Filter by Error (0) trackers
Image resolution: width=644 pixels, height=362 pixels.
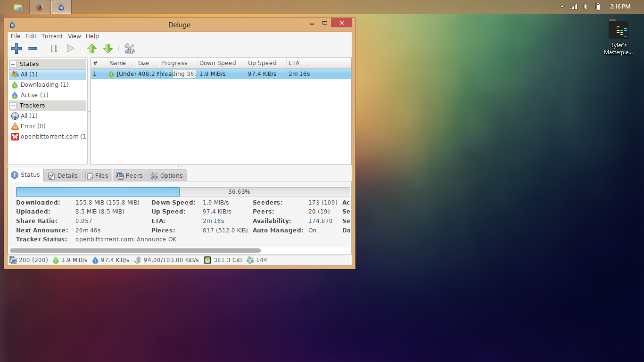point(48,126)
